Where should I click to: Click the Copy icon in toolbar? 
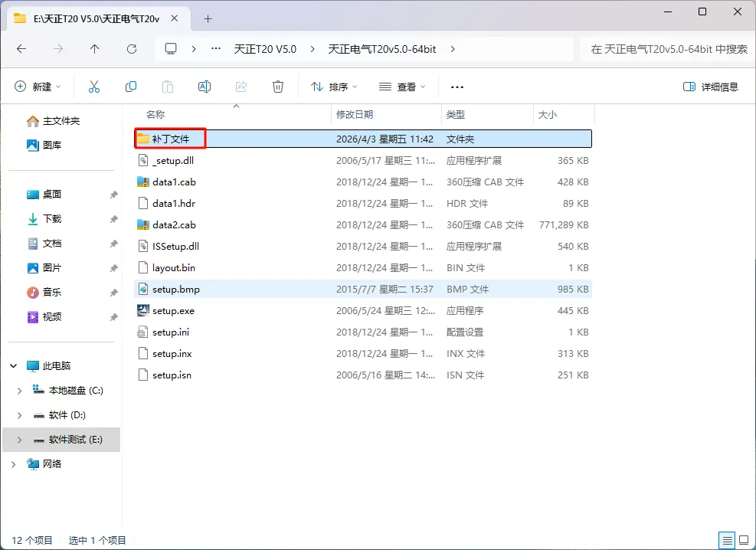coord(131,87)
